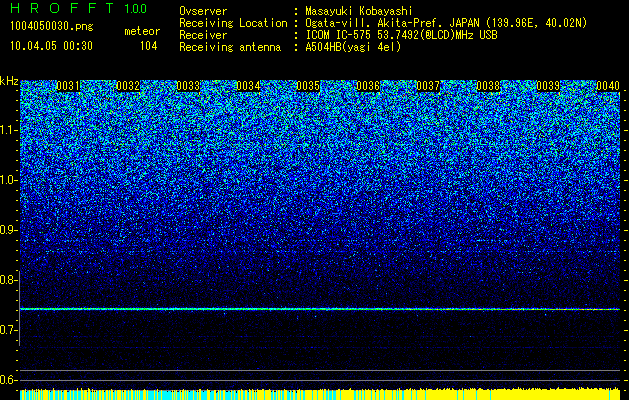
Task: Click the 0.8 frequency axis label
Action: pyautogui.click(x=8, y=280)
